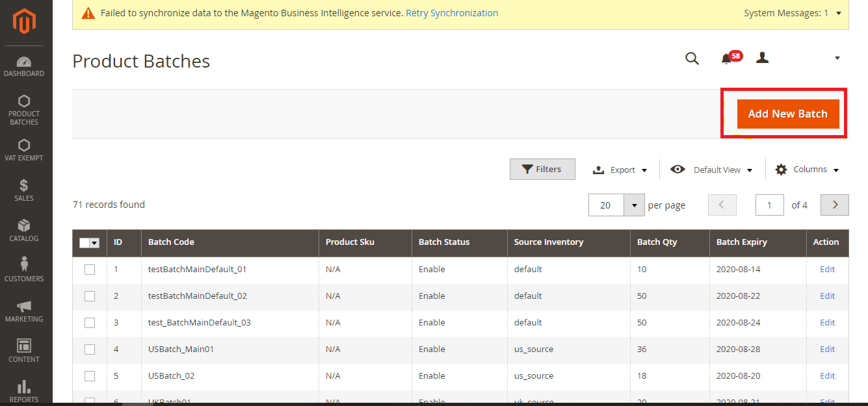Tick the checkbox next to testBatchMainDefault_02
Screen dimensions: 868x406
click(x=89, y=296)
